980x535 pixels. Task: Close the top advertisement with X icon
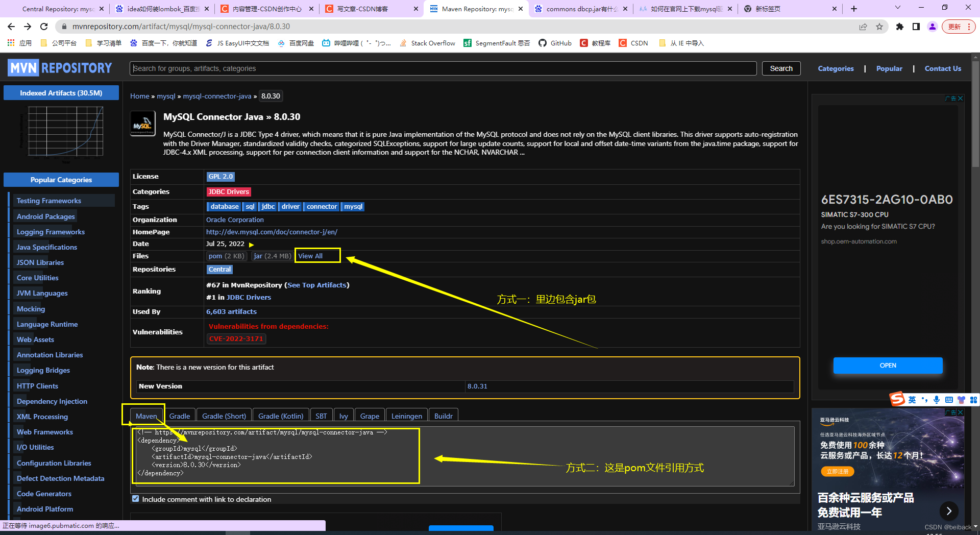tap(960, 99)
